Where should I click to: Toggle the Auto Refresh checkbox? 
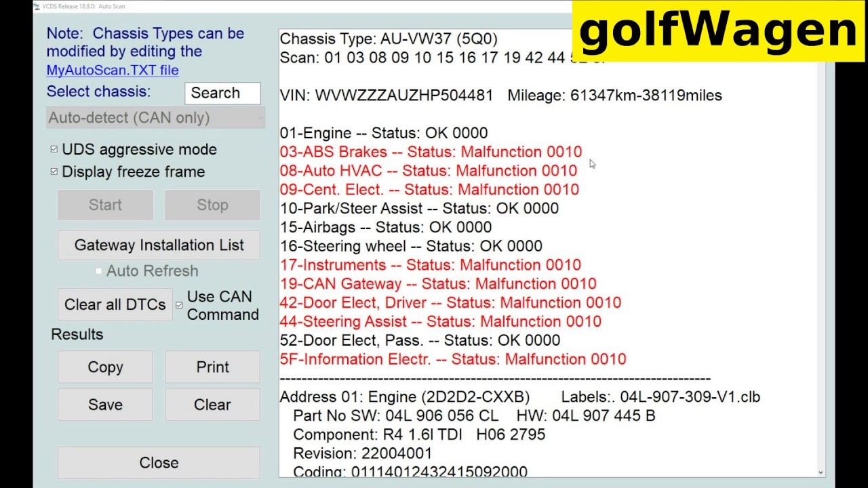pos(99,271)
